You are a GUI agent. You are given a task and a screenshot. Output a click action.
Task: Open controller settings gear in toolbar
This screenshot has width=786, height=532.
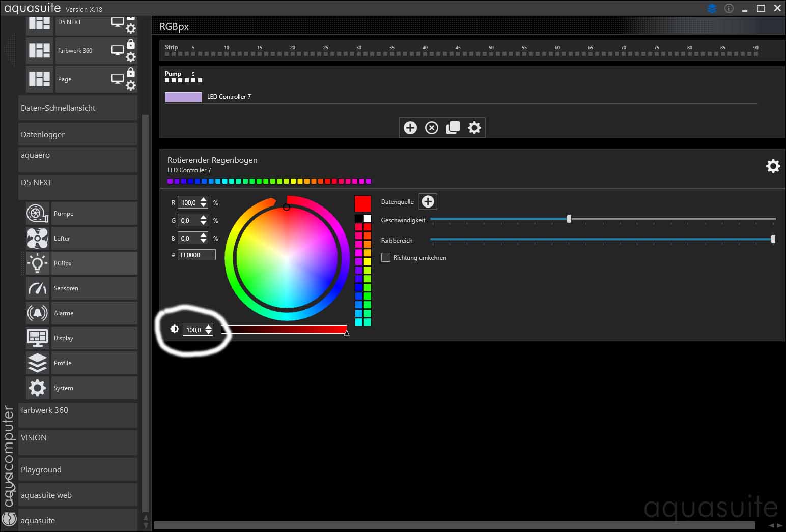[474, 128]
